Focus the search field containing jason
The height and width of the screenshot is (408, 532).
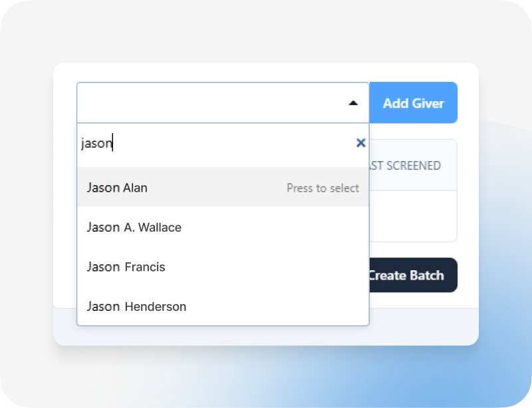pos(217,143)
